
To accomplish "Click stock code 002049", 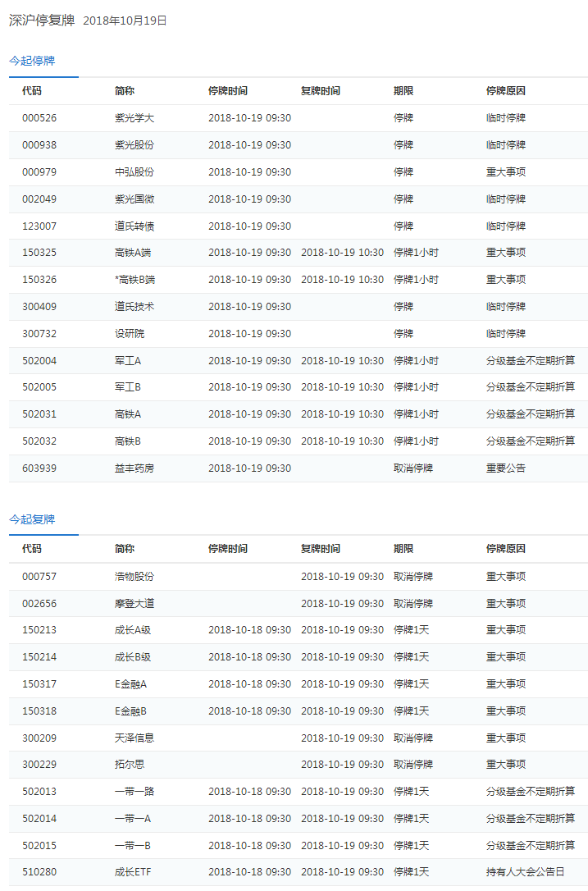I will tap(39, 199).
